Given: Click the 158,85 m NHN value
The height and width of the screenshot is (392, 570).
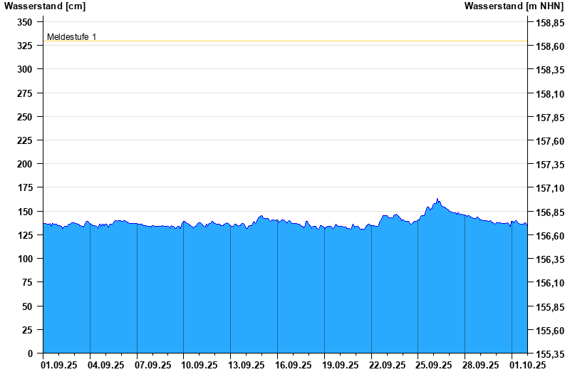Looking at the screenshot, I should [550, 24].
